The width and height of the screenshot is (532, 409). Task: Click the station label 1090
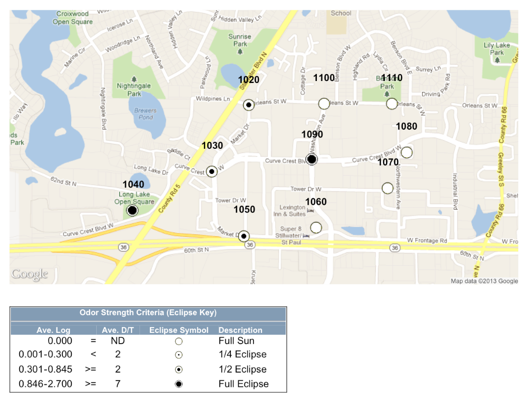coord(312,135)
